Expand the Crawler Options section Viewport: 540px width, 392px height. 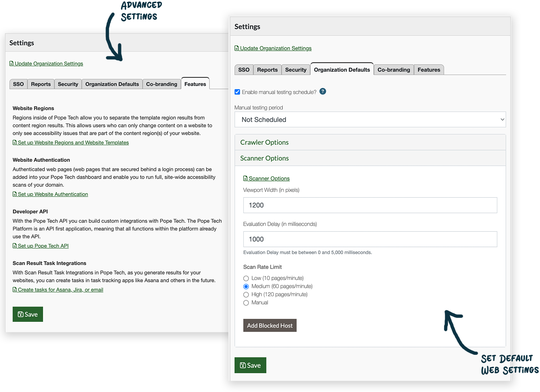[264, 142]
